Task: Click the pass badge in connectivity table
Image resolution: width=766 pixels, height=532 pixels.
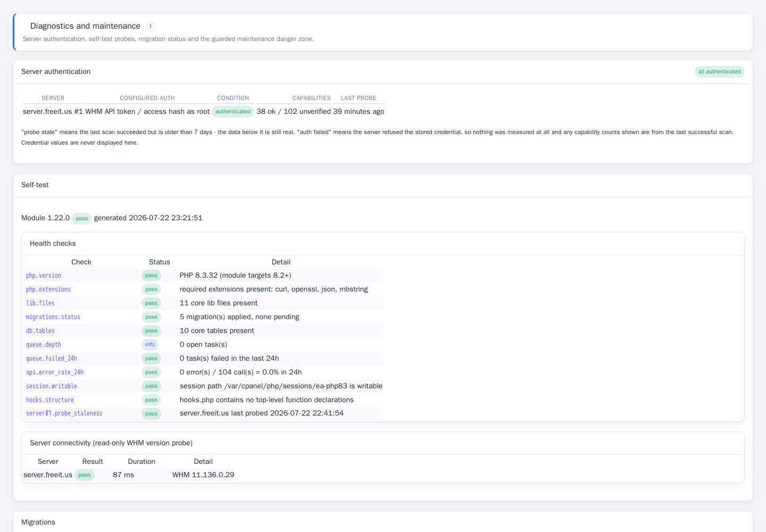Action: [x=85, y=476]
